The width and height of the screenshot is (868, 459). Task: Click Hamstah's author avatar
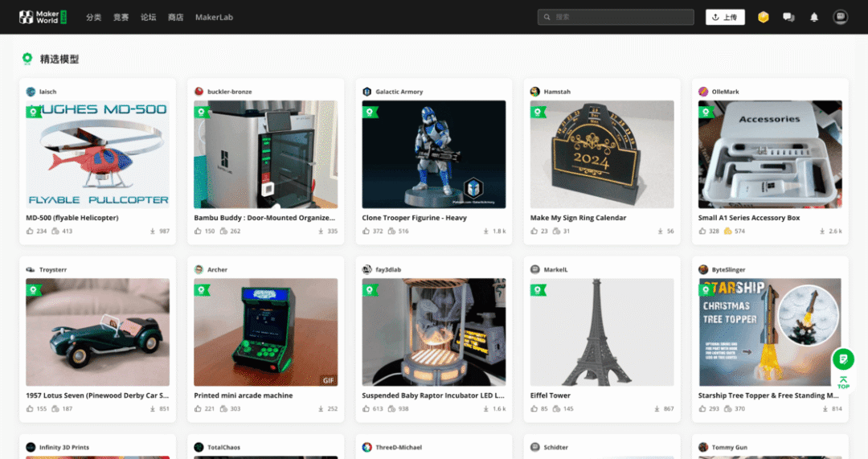[x=534, y=92]
